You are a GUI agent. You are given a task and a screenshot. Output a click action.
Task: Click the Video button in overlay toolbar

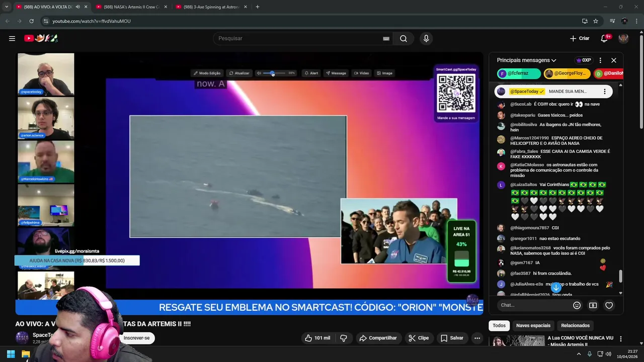pyautogui.click(x=361, y=73)
